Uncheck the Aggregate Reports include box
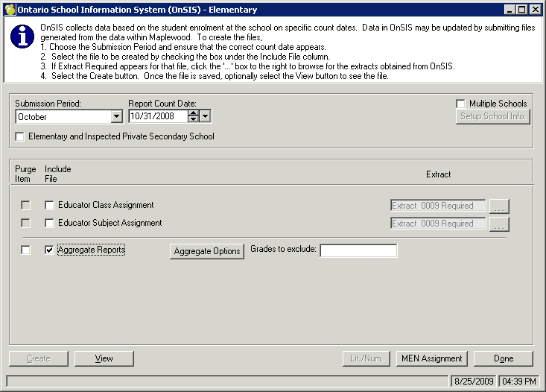Image resolution: width=546 pixels, height=392 pixels. [x=49, y=250]
